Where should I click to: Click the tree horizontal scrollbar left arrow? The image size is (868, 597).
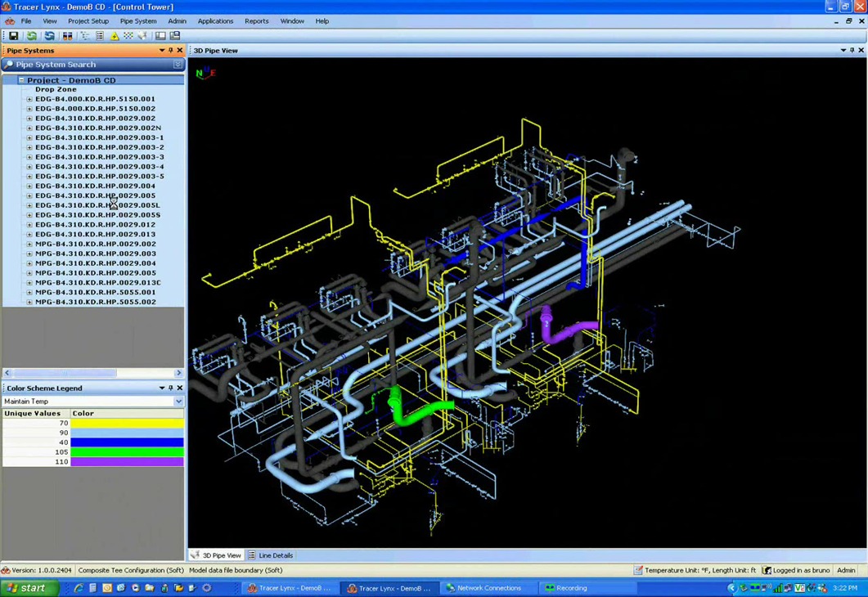click(x=7, y=373)
